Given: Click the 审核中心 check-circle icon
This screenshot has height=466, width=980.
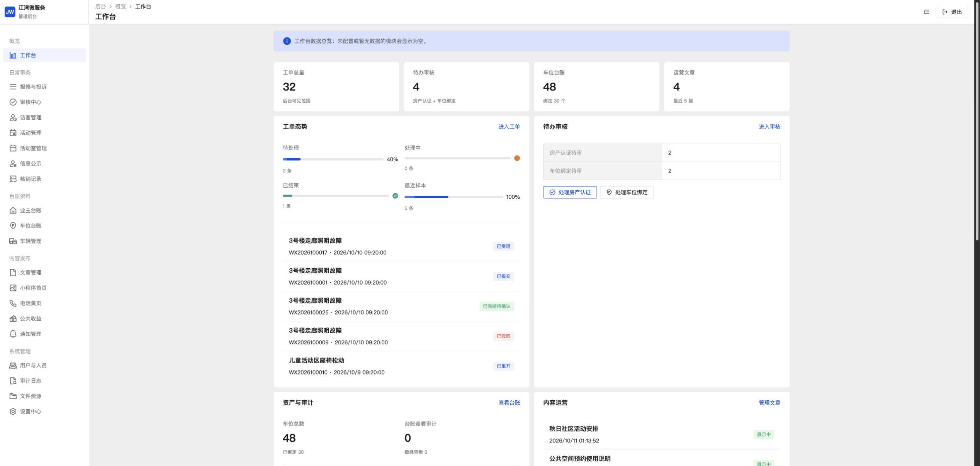Looking at the screenshot, I should click(x=13, y=102).
